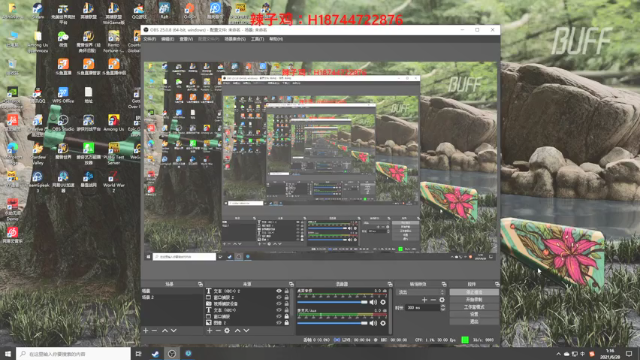The height and width of the screenshot is (360, 640).
Task: Remove selected source with minus icon
Action: coord(218,331)
